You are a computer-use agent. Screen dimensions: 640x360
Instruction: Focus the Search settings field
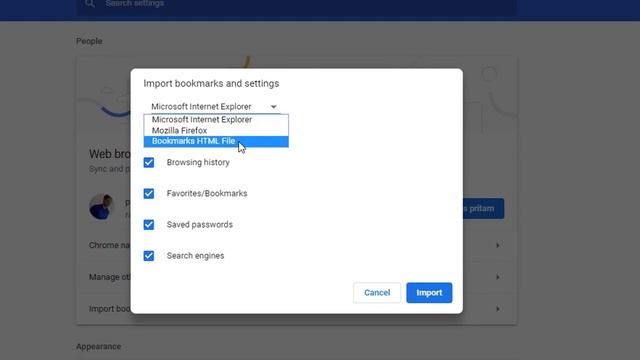click(296, 6)
